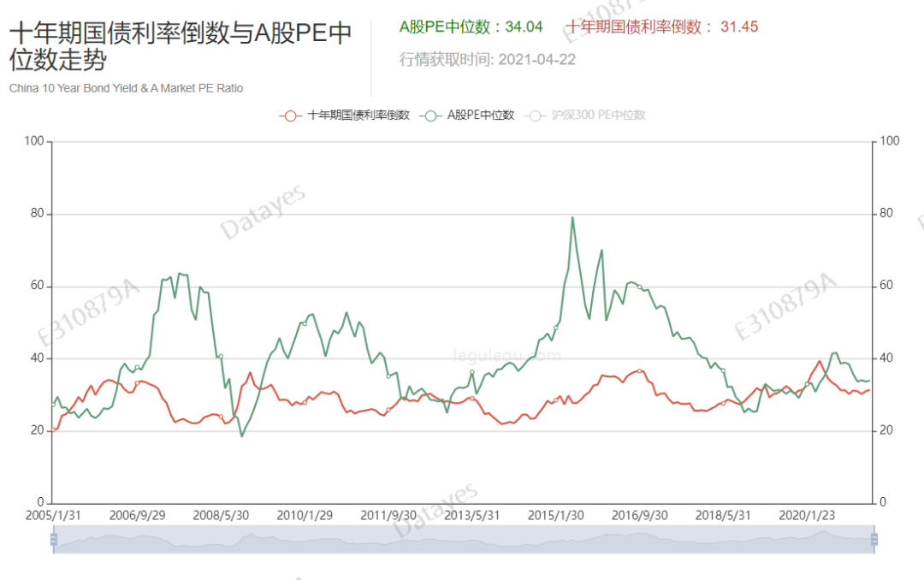Click the green circle legend marker

(433, 115)
